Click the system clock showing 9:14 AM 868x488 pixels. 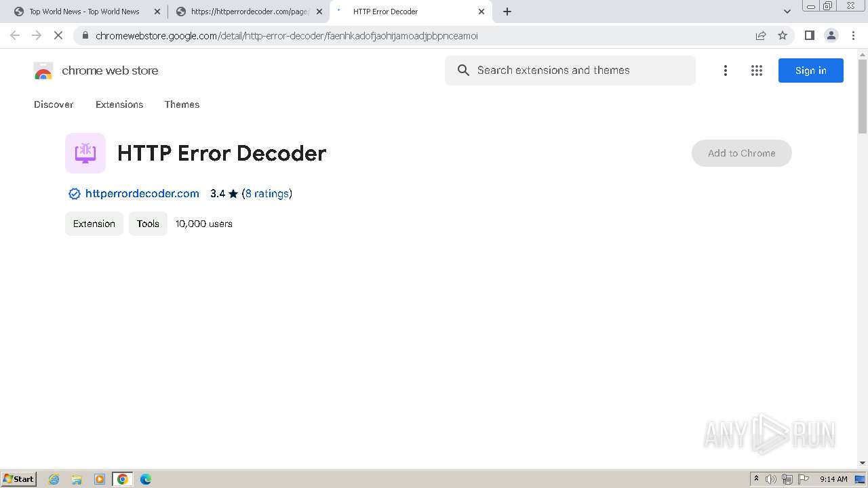pos(833,479)
